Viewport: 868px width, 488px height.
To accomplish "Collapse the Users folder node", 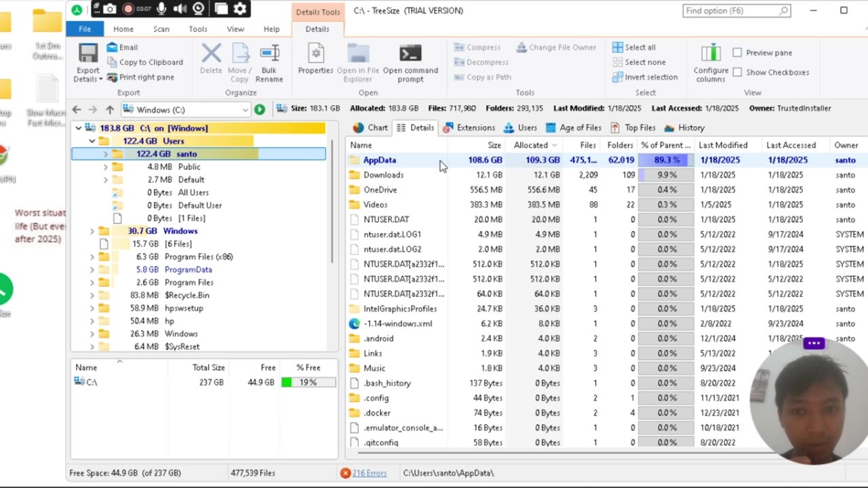I will click(x=92, y=141).
